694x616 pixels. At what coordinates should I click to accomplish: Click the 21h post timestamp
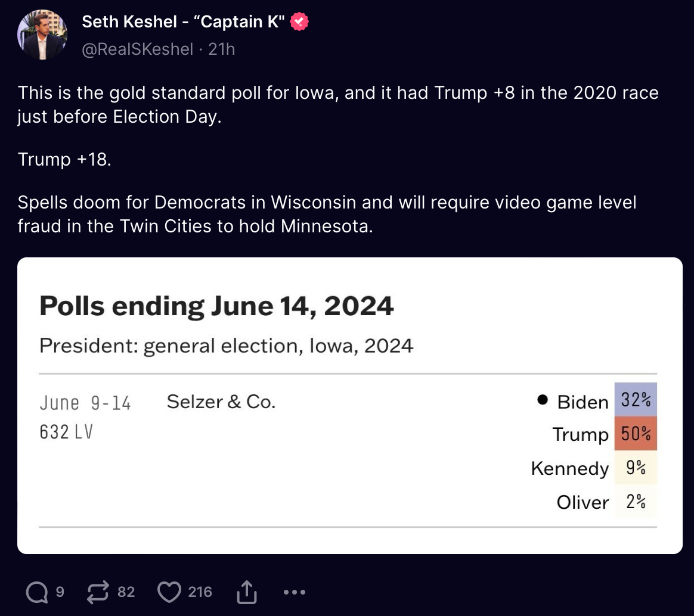(x=222, y=49)
